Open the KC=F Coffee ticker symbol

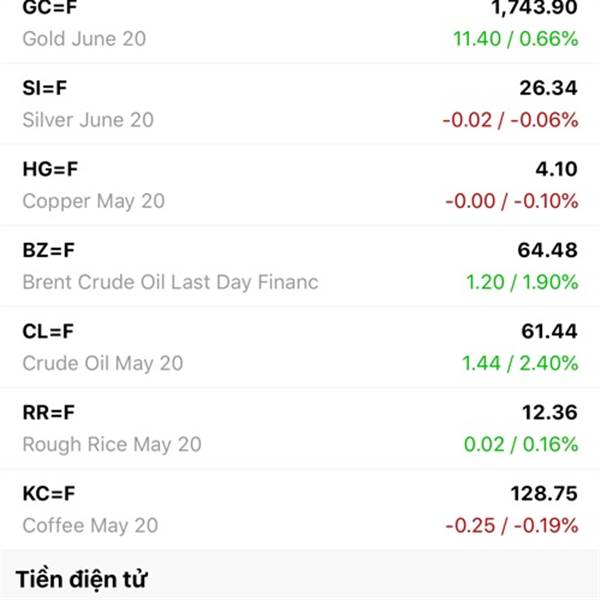click(x=49, y=494)
